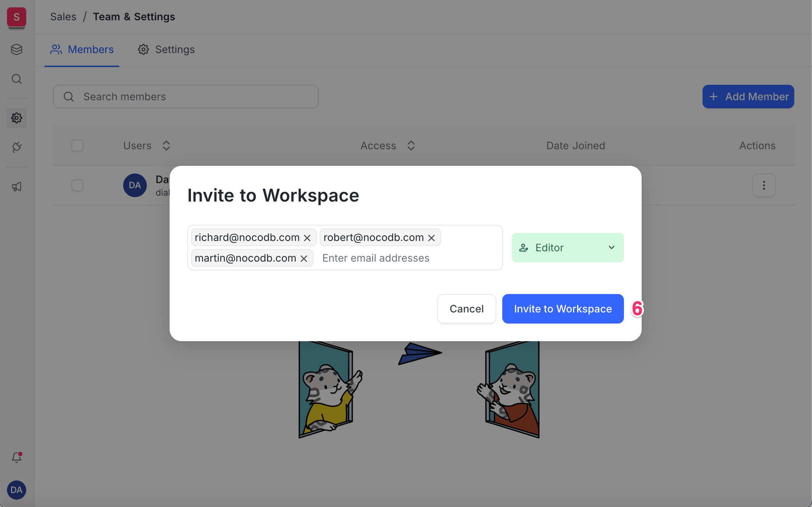Tick the select-all users checkbox

tap(77, 146)
